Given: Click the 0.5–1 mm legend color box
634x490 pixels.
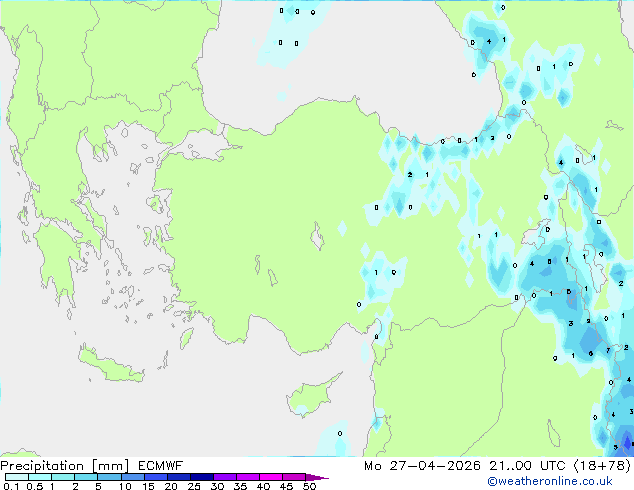Looking at the screenshot, I should [40, 477].
